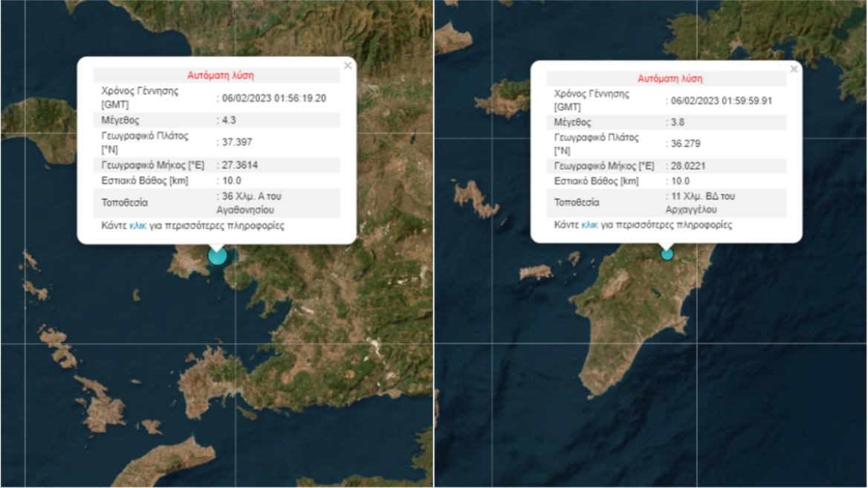Select magnitude value 4.3
The height and width of the screenshot is (488, 868).
(229, 121)
